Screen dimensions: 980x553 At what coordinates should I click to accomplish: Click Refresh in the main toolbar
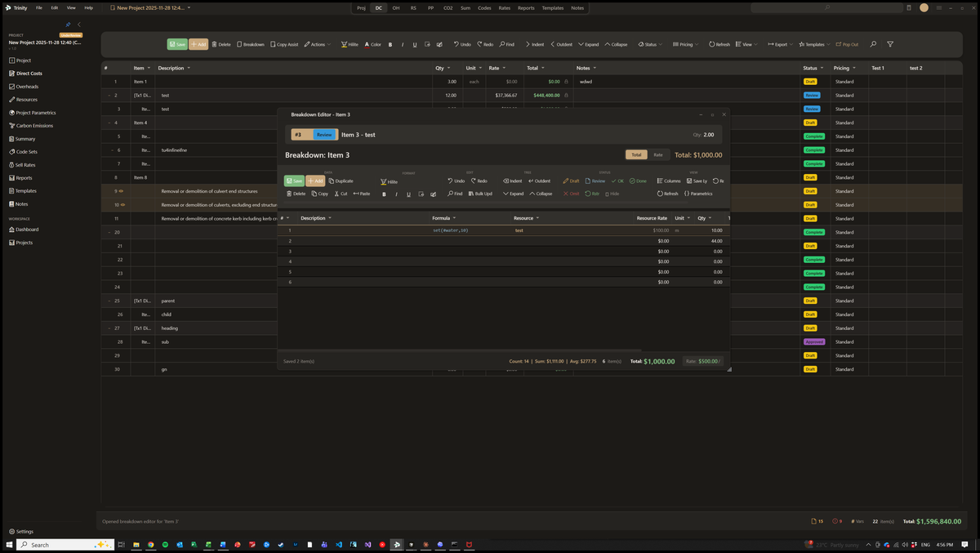[x=719, y=44]
